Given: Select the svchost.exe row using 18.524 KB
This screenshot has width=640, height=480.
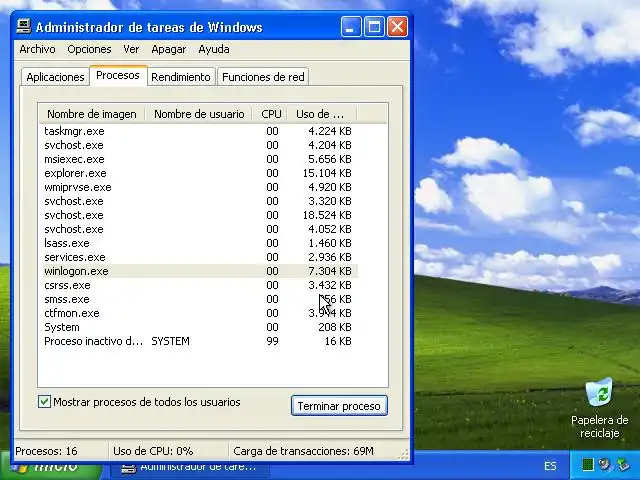Looking at the screenshot, I should coord(199,215).
